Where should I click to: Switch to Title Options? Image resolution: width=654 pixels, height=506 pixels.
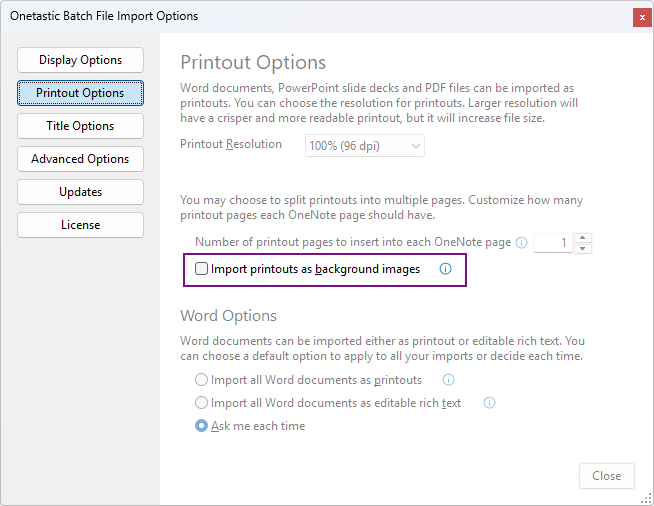(80, 126)
